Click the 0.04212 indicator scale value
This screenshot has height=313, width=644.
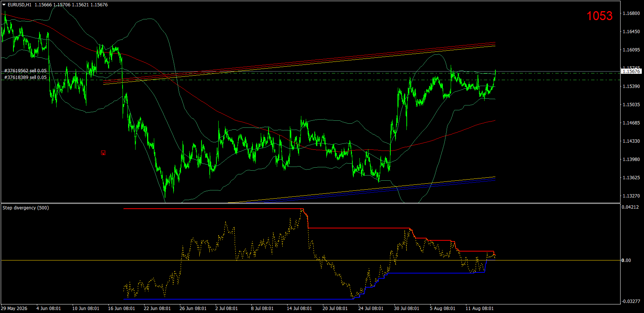[x=630, y=207]
